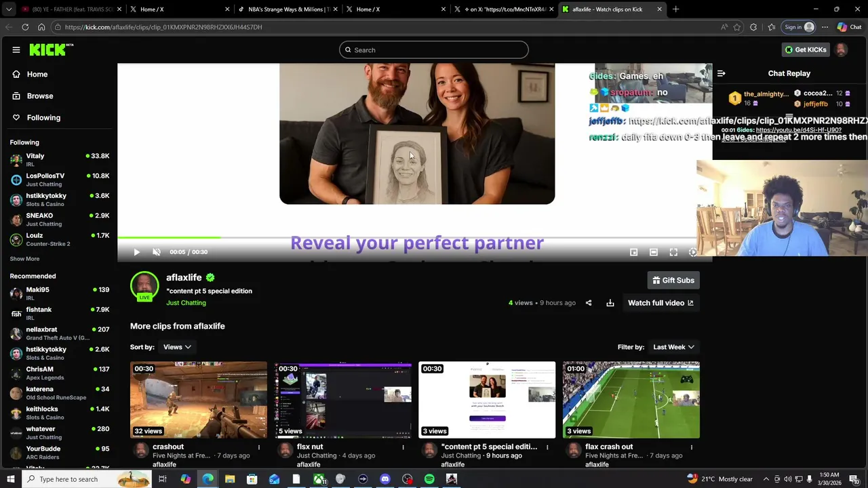The height and width of the screenshot is (488, 868).
Task: Open Maki95 recommended channel
Action: click(x=60, y=293)
